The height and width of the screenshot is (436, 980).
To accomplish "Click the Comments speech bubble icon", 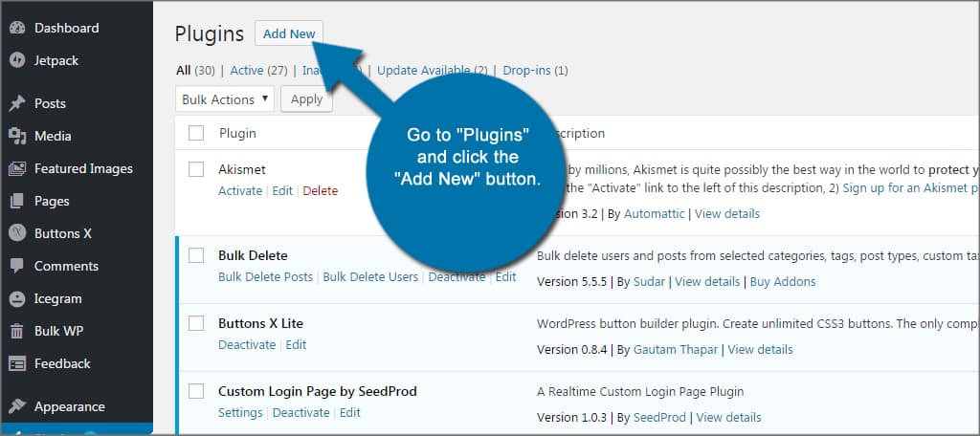I will tap(17, 266).
